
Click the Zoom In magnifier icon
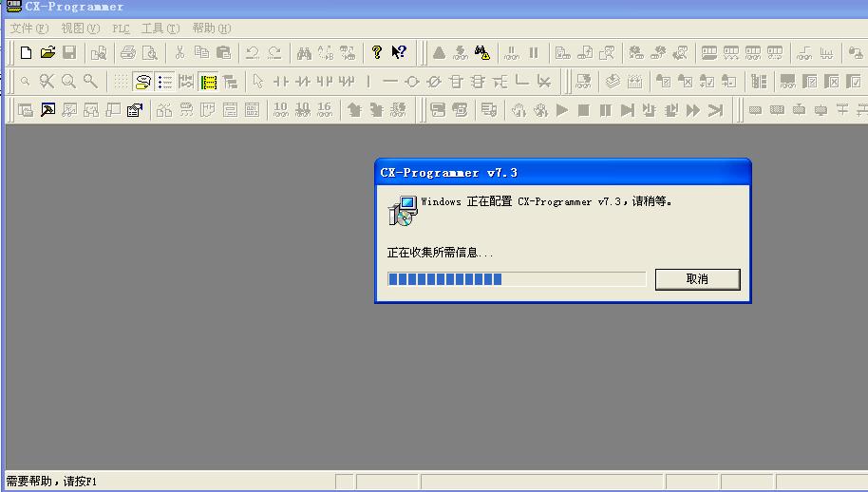[x=68, y=82]
